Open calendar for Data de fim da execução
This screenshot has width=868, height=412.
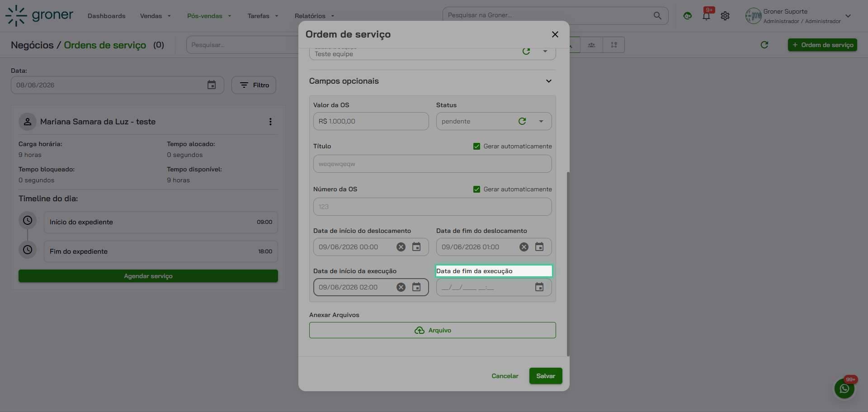coord(539,287)
